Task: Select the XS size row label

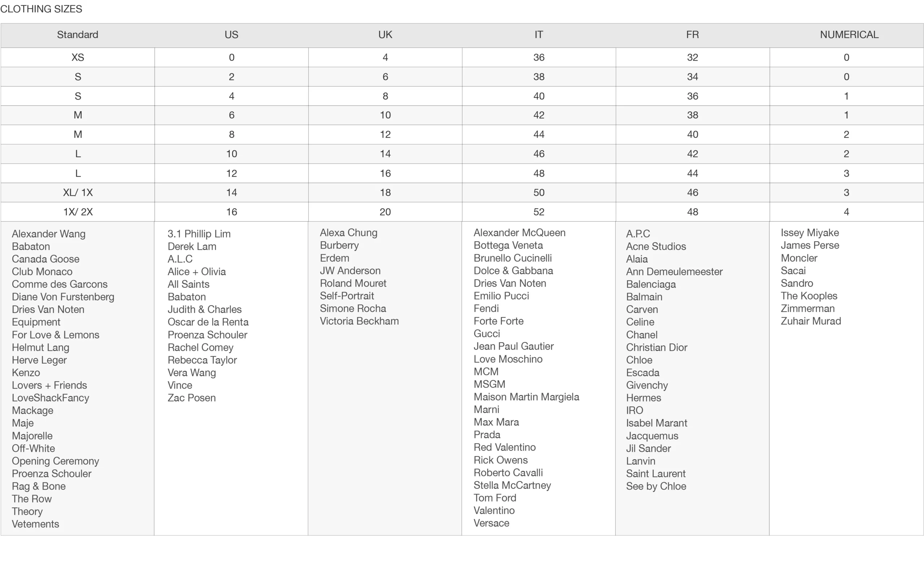Action: coord(78,57)
